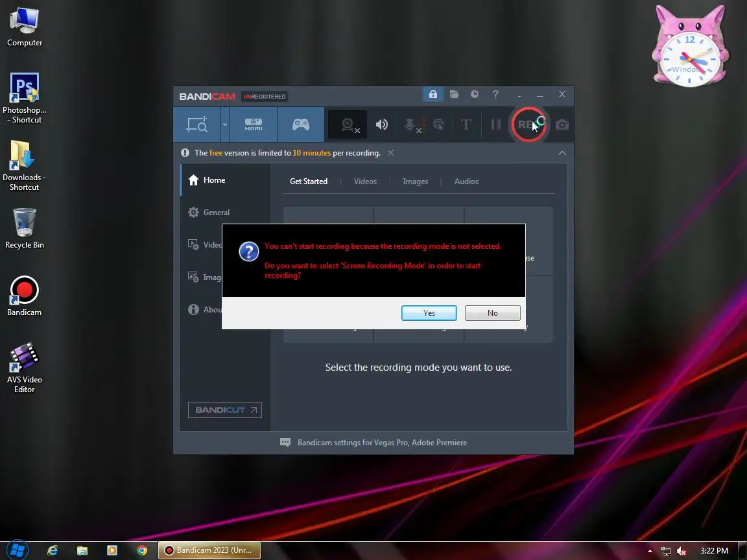Launch Chrome from taskbar
Screen dimensions: 747x560
coord(142,550)
